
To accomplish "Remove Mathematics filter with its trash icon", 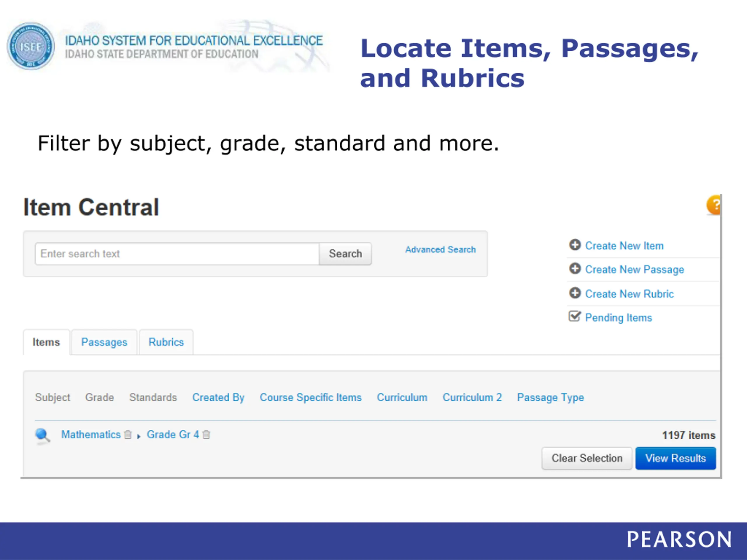I will (128, 435).
